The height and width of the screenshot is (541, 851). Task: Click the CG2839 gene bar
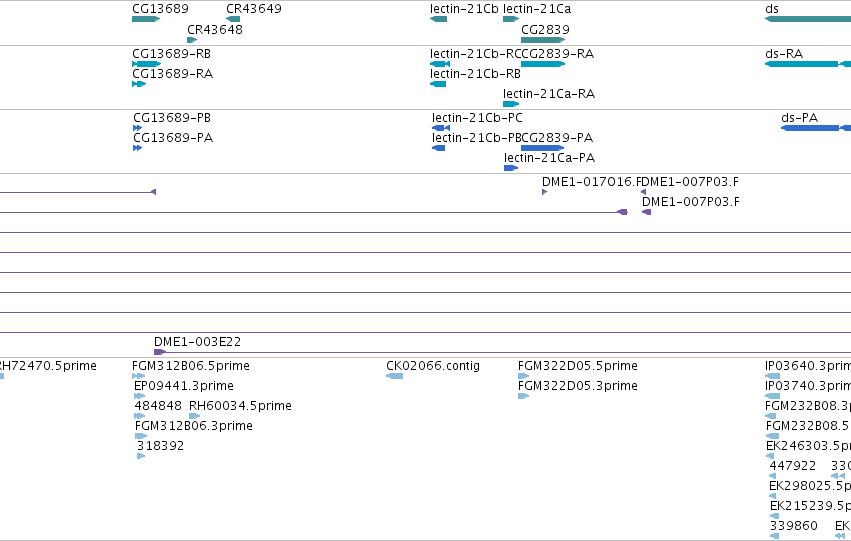pyautogui.click(x=543, y=40)
